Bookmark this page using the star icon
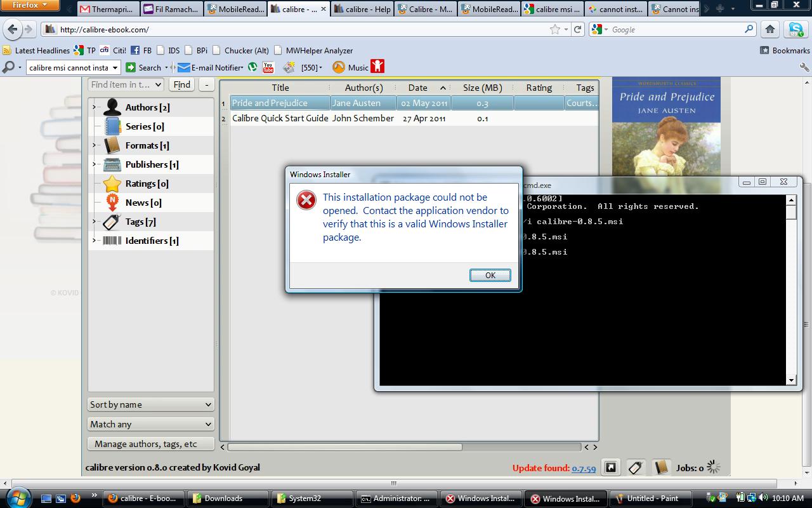Image resolution: width=812 pixels, height=508 pixels. pyautogui.click(x=555, y=29)
